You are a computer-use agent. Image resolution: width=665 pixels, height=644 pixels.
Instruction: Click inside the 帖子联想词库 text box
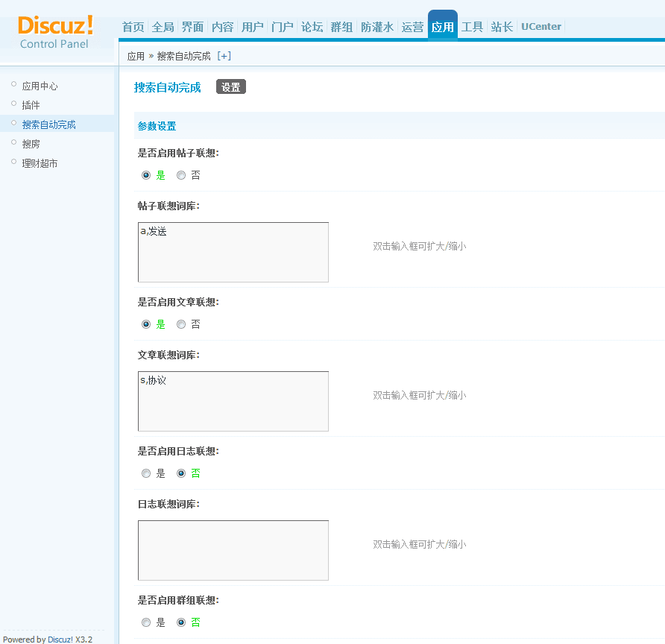pos(233,252)
